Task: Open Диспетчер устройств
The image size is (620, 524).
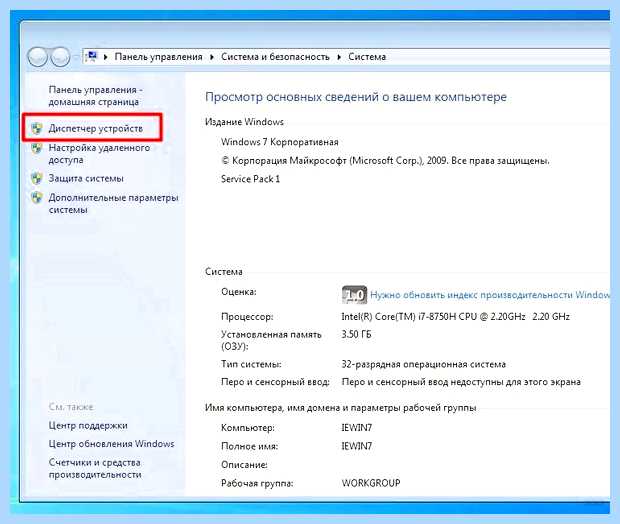Action: pos(96,129)
